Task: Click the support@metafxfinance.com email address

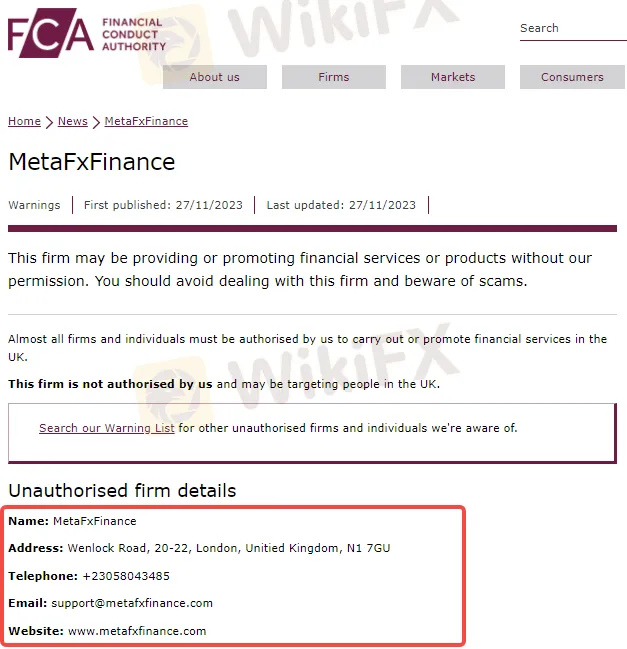Action: pos(132,603)
